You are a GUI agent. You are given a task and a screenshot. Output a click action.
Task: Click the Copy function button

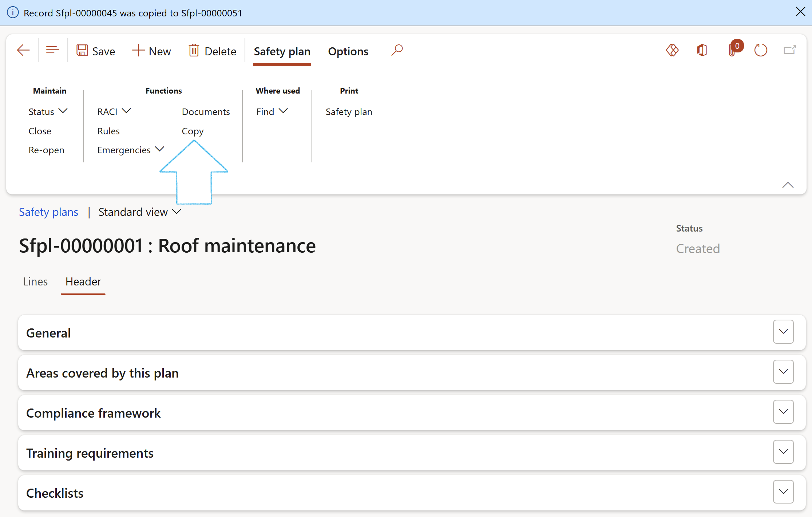[193, 131]
